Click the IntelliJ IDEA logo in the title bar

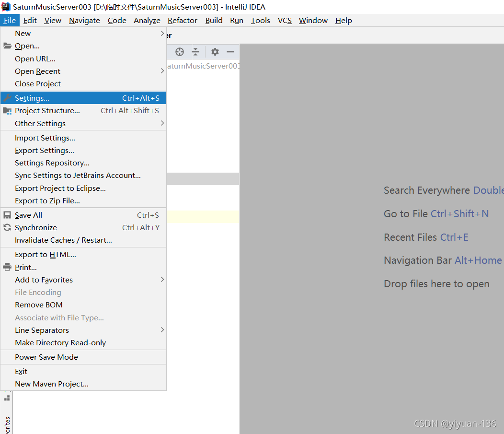(x=6, y=7)
